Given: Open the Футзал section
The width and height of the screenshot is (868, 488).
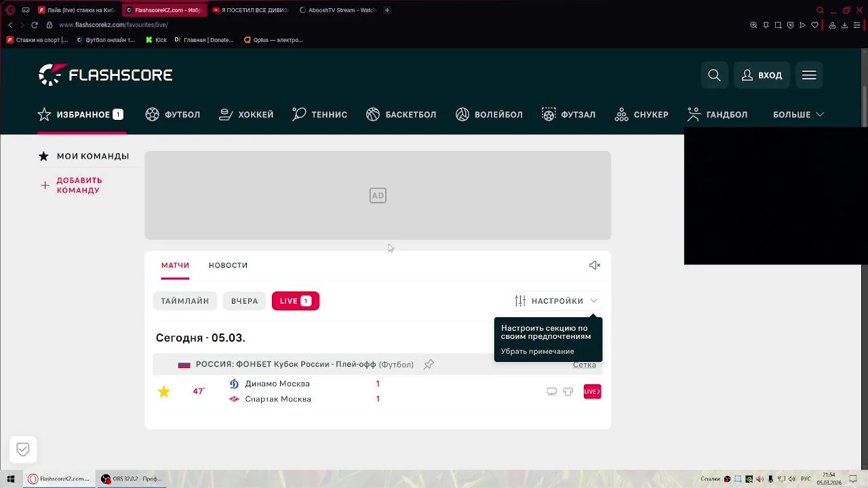Looking at the screenshot, I should [x=568, y=115].
